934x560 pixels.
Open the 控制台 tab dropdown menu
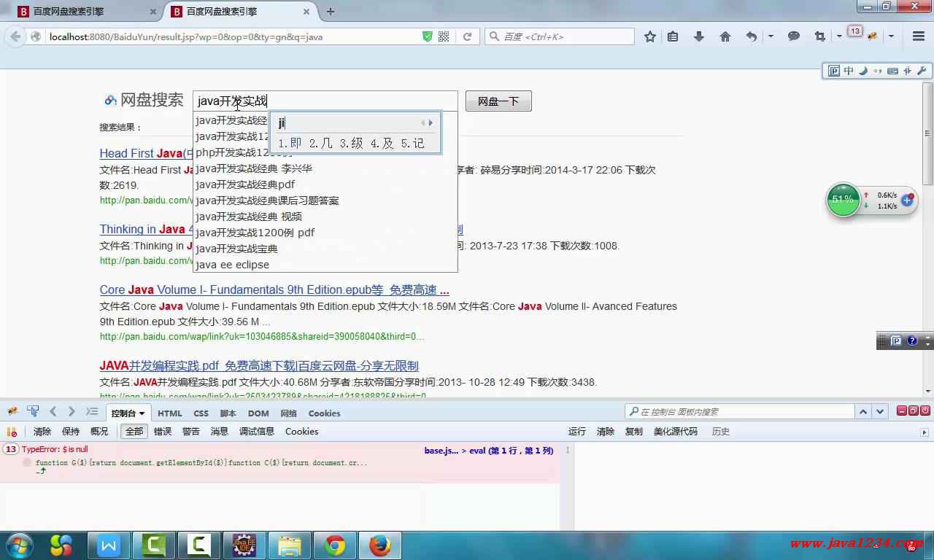tap(142, 413)
